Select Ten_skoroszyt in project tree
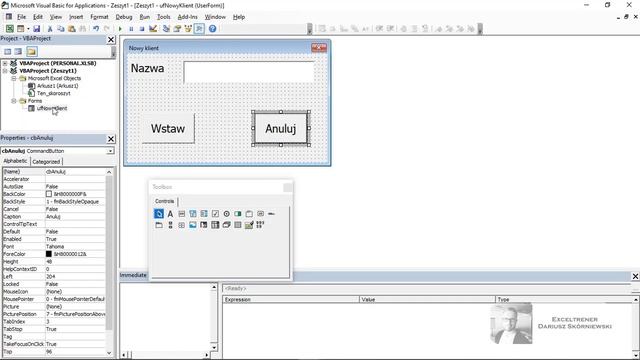The width and height of the screenshot is (640, 360). click(x=53, y=93)
